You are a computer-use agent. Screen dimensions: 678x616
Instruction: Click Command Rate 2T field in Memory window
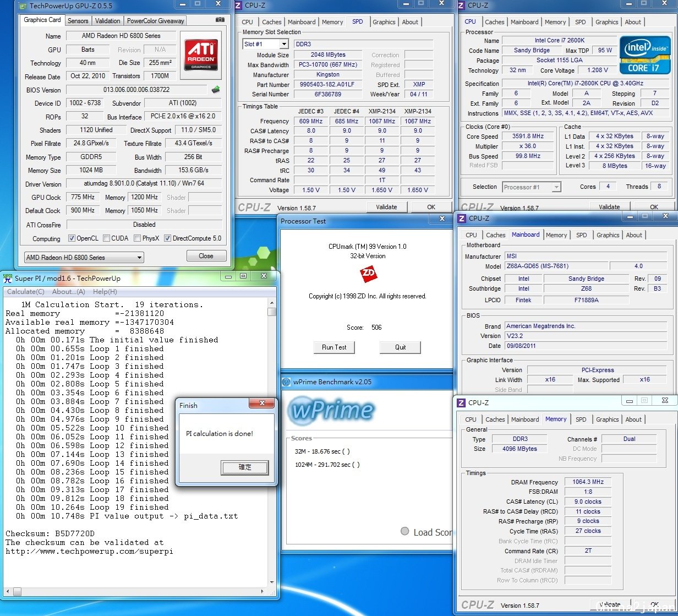[588, 551]
